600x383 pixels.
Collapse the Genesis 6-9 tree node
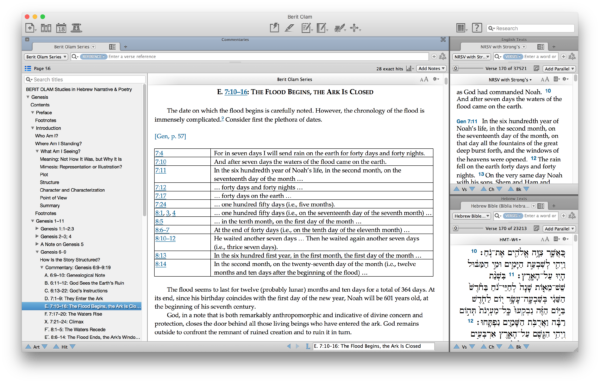[37, 252]
